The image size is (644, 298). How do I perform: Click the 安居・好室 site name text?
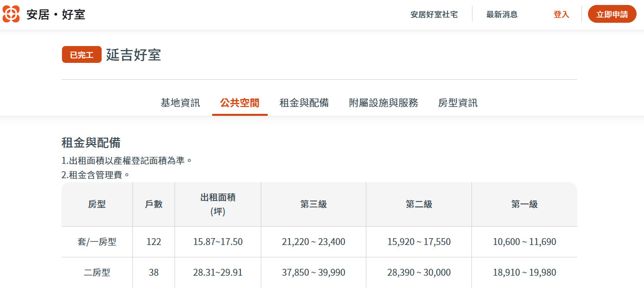(x=56, y=14)
